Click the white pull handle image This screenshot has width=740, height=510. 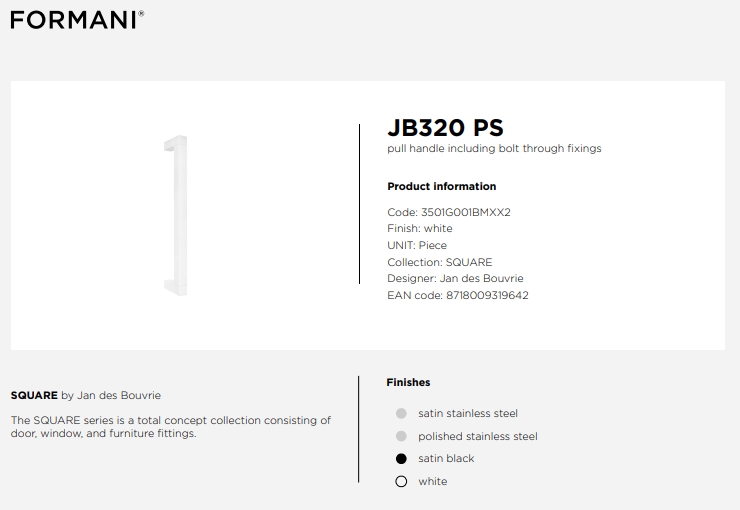pos(176,216)
